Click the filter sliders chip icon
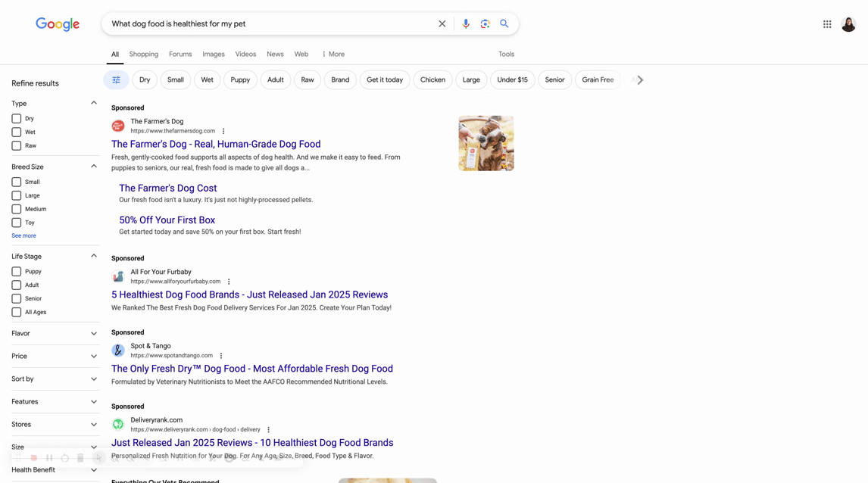The height and width of the screenshot is (483, 868). pos(116,79)
